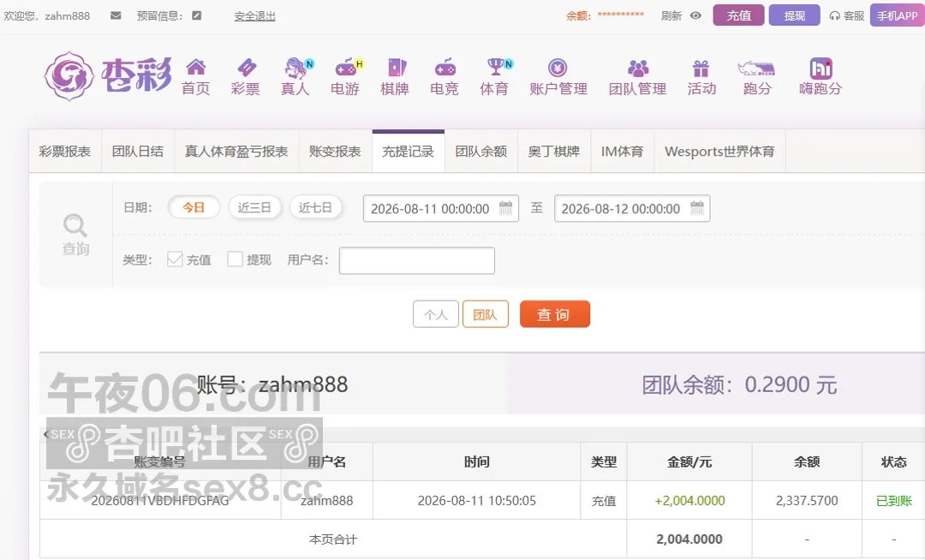Click the 杏彩 logo
Image resolution: width=925 pixels, height=560 pixels.
click(108, 76)
